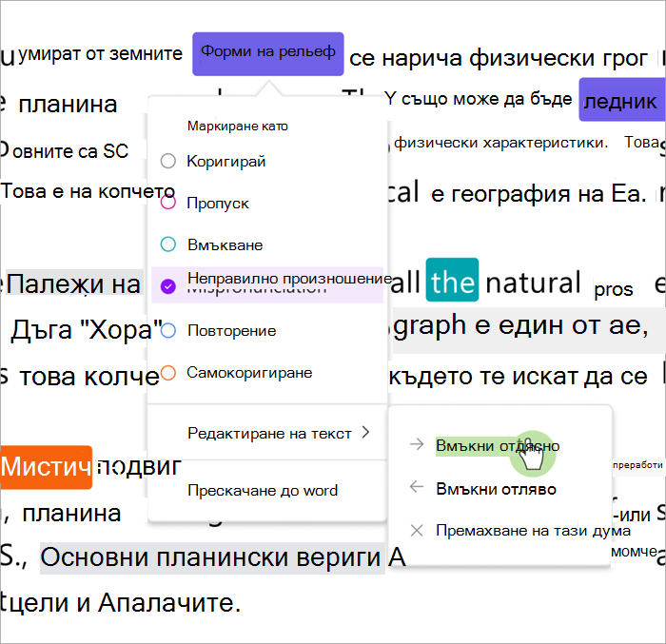Click the Маркиране като header text
Viewport: 666px width, 644px height.
coord(238,126)
